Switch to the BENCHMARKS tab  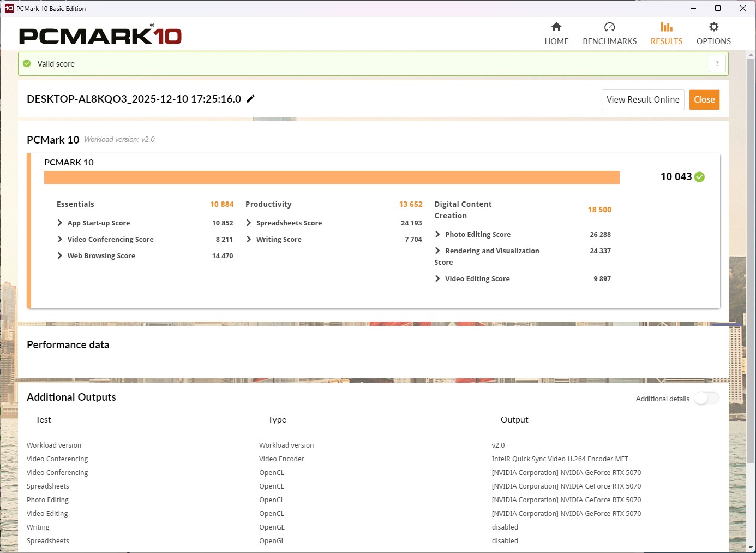[609, 41]
